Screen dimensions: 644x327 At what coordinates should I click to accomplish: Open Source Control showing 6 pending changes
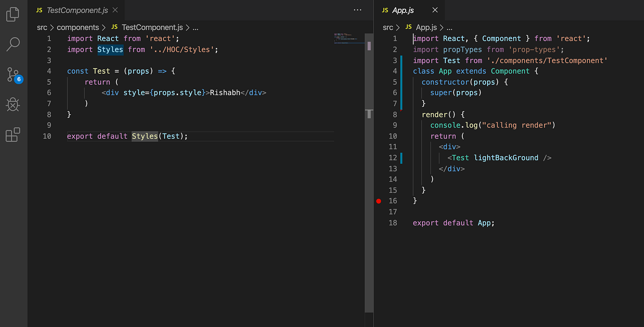pos(12,74)
